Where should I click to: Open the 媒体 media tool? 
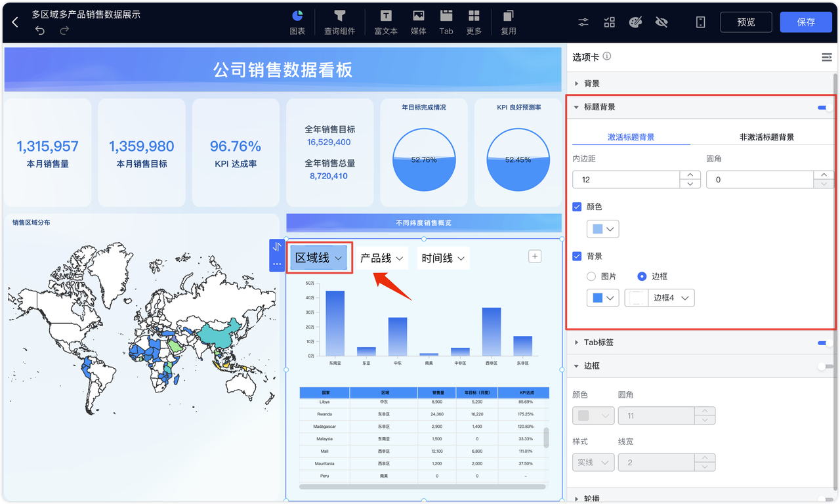[418, 22]
